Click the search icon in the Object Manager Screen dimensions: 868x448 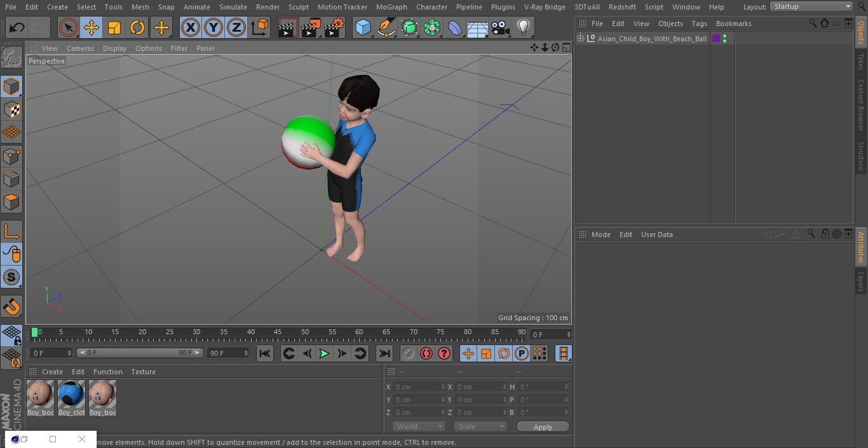[813, 24]
